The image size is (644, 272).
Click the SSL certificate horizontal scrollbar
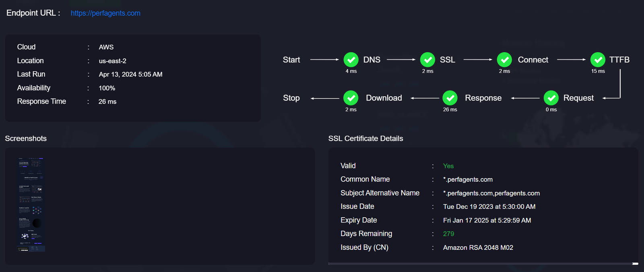coord(483,264)
